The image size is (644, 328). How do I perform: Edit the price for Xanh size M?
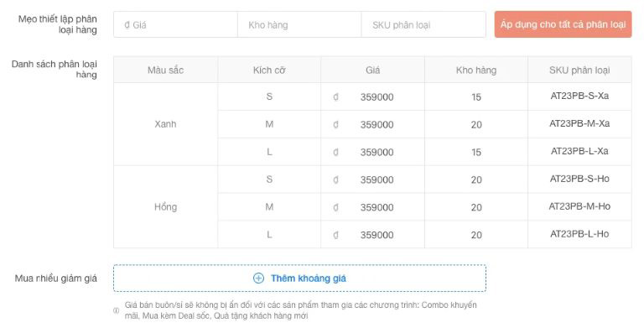click(372, 124)
